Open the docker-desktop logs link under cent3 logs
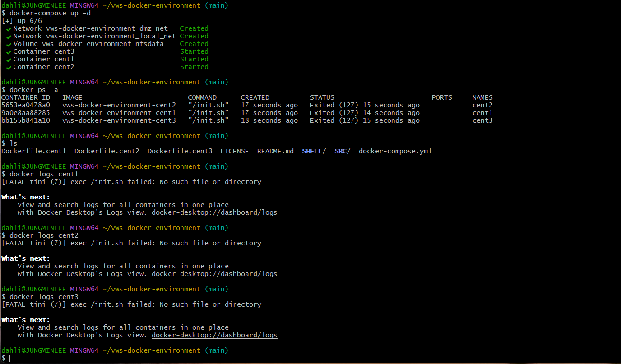The image size is (621, 364). tap(214, 335)
